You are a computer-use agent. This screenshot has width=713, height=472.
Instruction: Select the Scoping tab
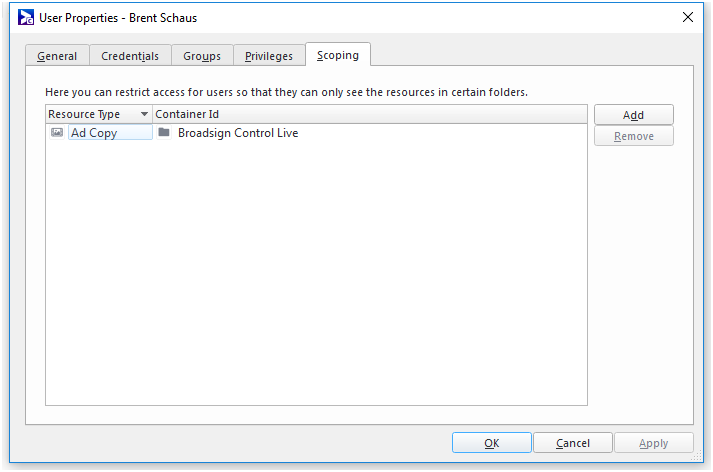(x=338, y=55)
